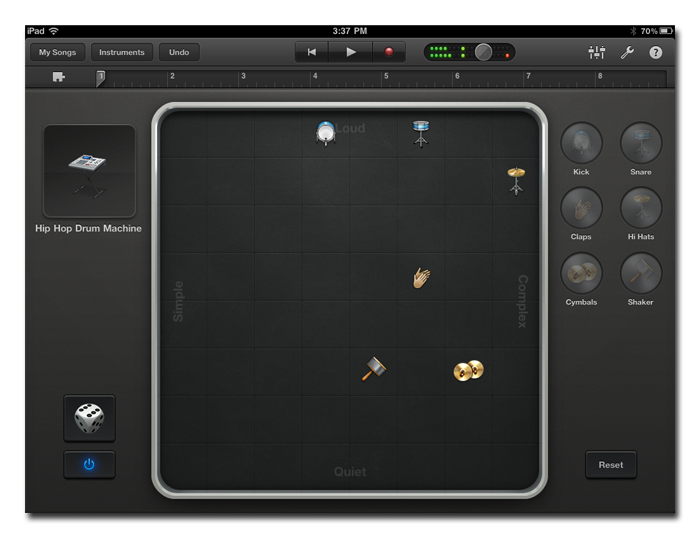700x538 pixels.
Task: Choose the Hip Hop Drum Machine thumbnail
Action: point(89,171)
